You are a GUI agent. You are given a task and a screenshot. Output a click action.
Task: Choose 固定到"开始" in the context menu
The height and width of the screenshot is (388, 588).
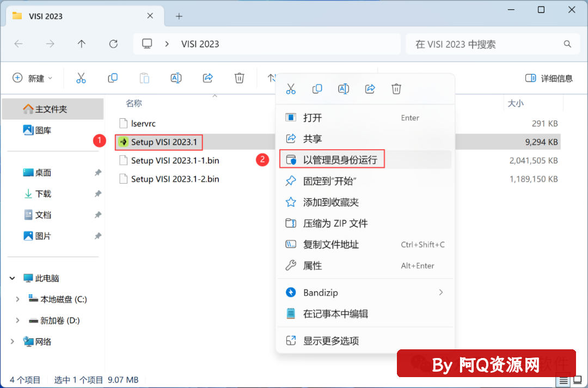coord(365,181)
